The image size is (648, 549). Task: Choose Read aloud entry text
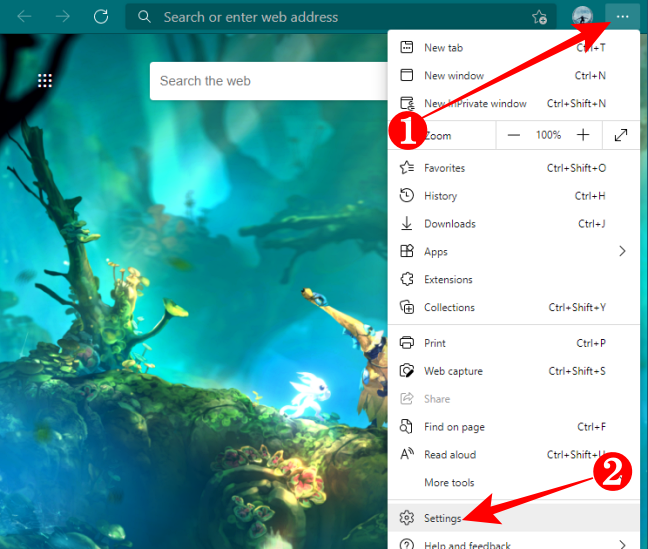tap(450, 455)
